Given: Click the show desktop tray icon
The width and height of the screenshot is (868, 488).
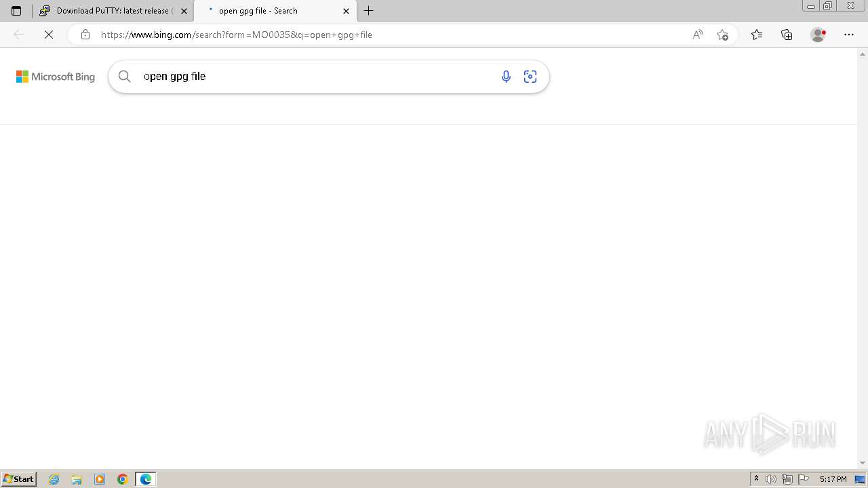Looking at the screenshot, I should click(x=860, y=479).
